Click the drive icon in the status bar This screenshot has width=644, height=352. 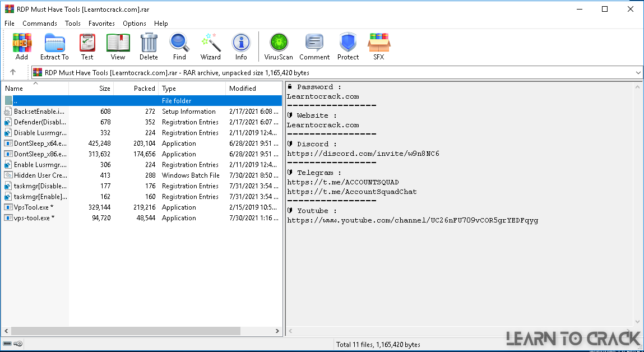tap(8, 344)
